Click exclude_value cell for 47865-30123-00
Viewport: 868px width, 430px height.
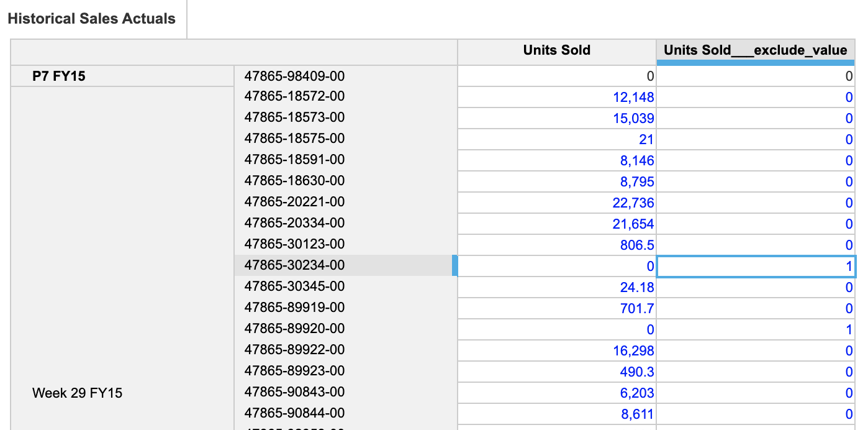(756, 245)
